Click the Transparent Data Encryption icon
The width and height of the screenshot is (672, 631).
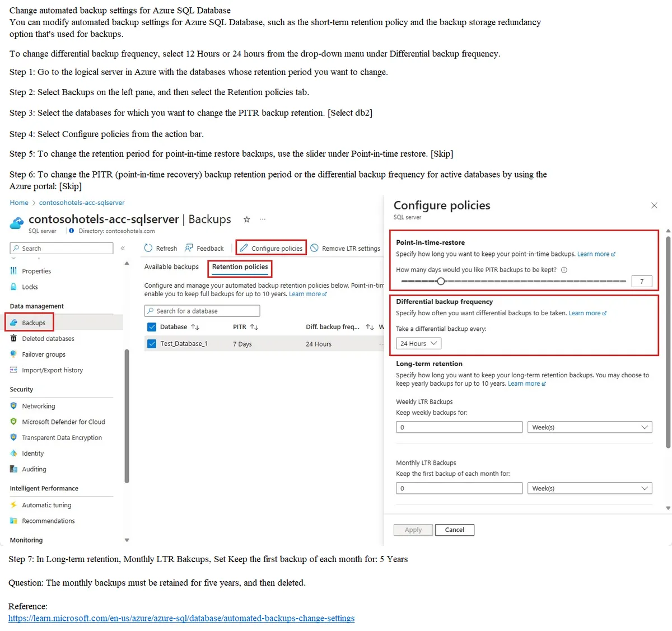pyautogui.click(x=13, y=437)
